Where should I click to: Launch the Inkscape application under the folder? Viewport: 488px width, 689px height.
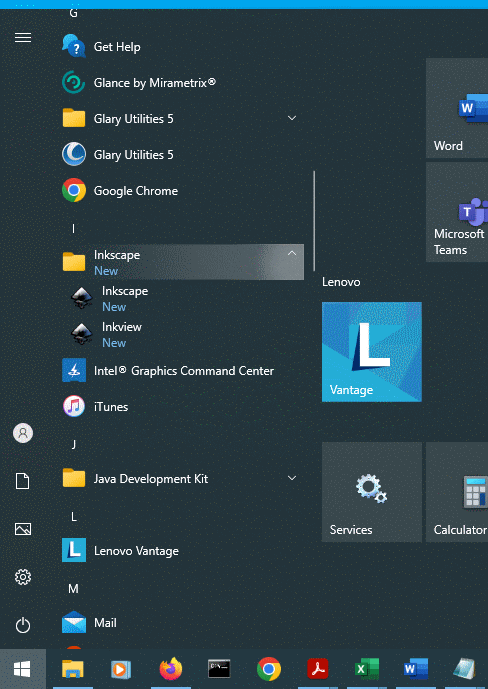[182, 298]
